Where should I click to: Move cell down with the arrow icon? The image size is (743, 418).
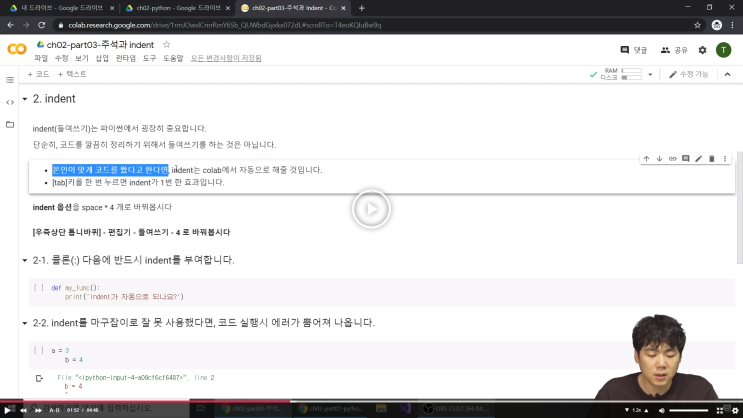pos(659,159)
